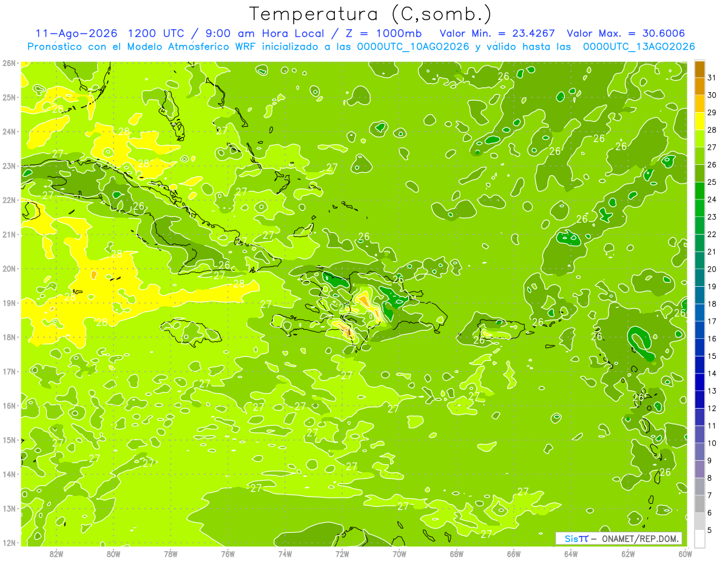Click the '26N' latitude tick label
728x562 pixels.
point(9,63)
